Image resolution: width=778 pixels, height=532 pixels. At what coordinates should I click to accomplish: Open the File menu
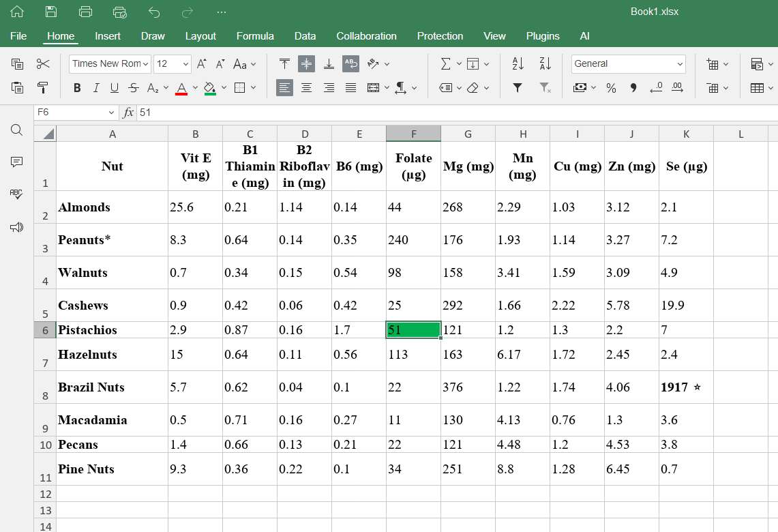point(18,36)
